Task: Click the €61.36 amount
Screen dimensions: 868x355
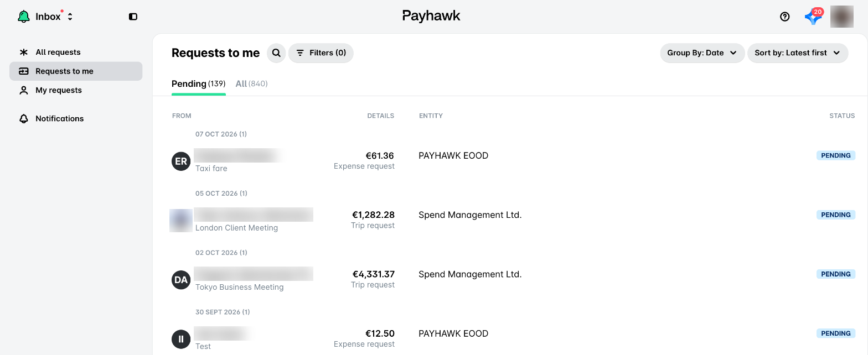Action: point(380,156)
